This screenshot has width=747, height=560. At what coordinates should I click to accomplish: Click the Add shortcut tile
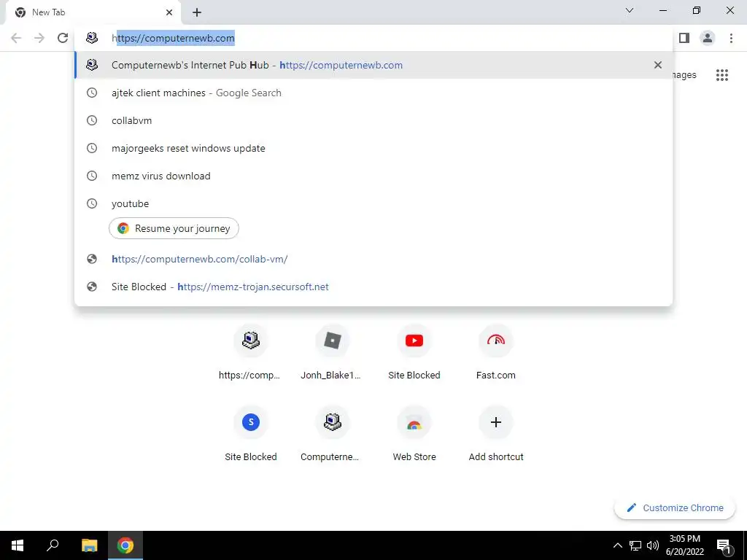[x=495, y=435]
